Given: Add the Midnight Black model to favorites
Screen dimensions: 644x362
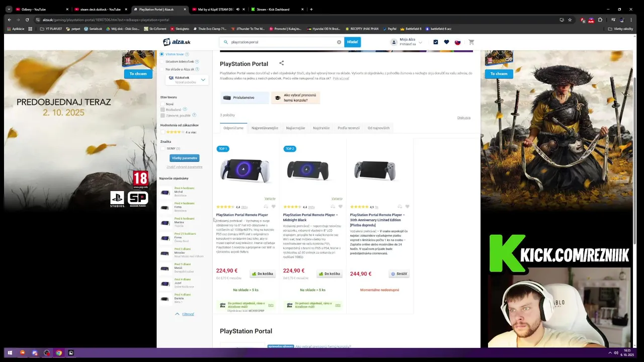Looking at the screenshot, I should click(340, 207).
